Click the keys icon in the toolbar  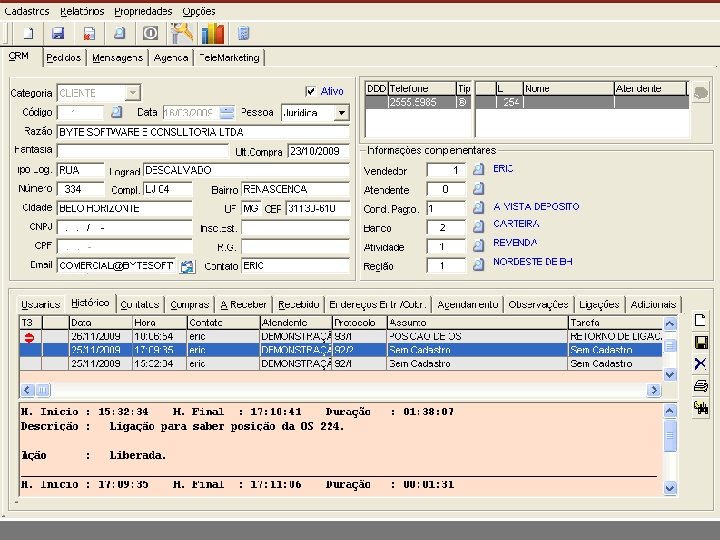pos(182,33)
